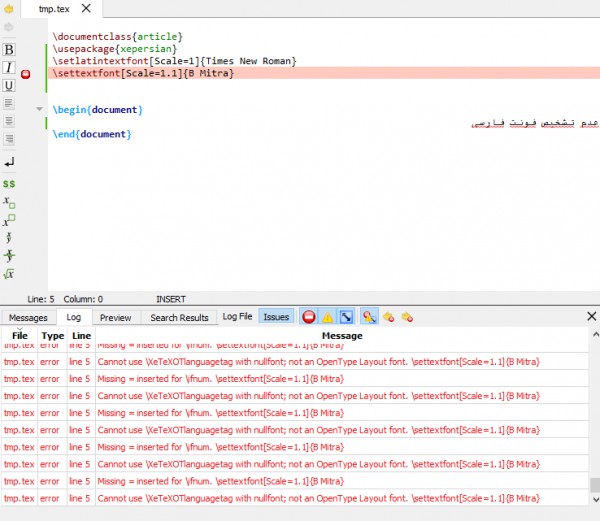Screen dimensions: 600x521
Task: Insert a subscript with the x subscript icon
Action: [x=9, y=202]
